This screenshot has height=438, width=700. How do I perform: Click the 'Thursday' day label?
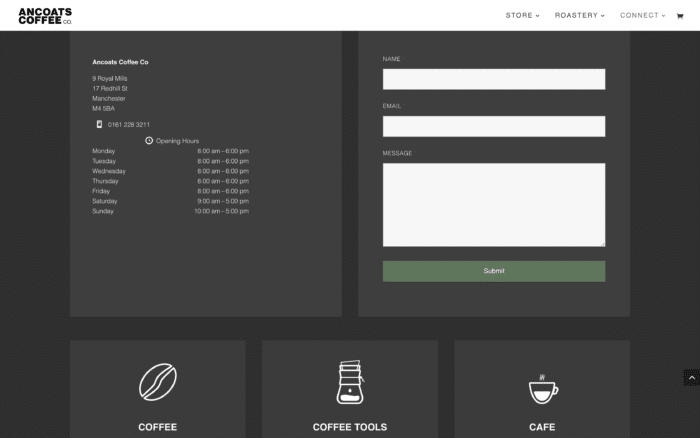tap(105, 181)
